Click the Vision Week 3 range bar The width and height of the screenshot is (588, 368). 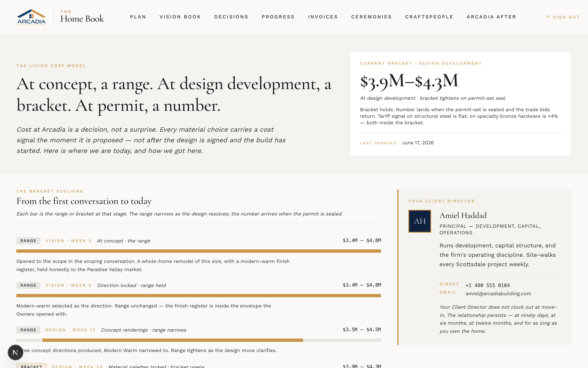[198, 251]
